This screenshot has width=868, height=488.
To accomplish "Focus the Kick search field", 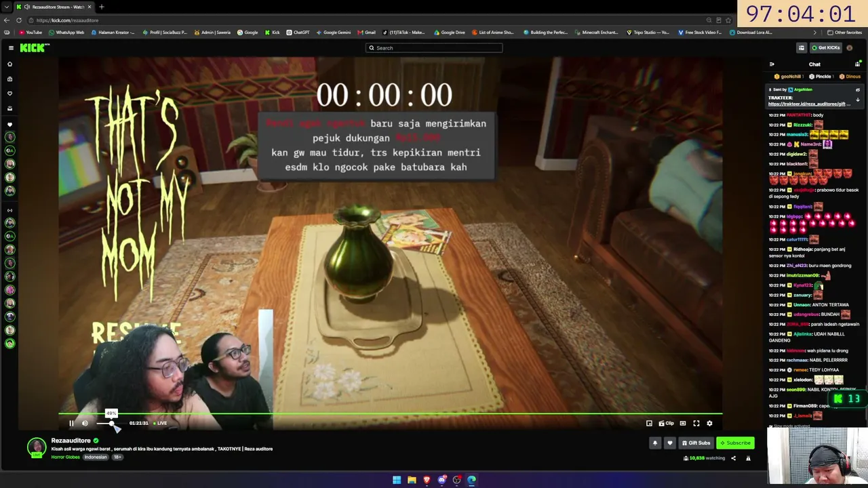I will [434, 47].
